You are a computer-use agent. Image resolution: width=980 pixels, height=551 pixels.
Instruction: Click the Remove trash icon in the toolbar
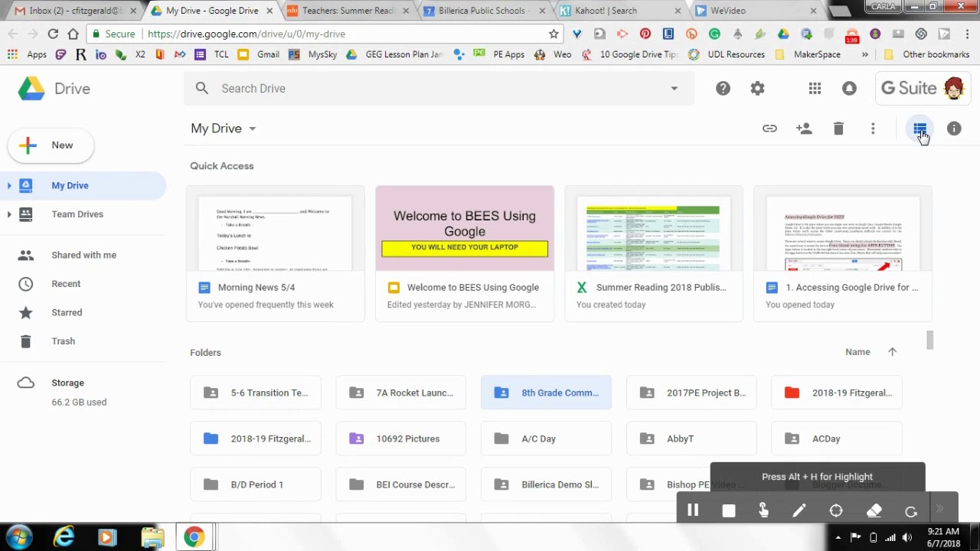[838, 129]
